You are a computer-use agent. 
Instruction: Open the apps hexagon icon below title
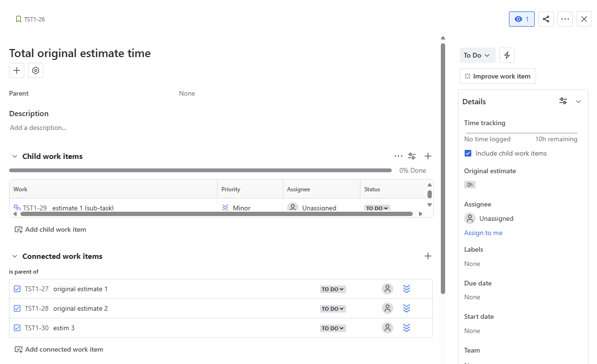click(36, 70)
